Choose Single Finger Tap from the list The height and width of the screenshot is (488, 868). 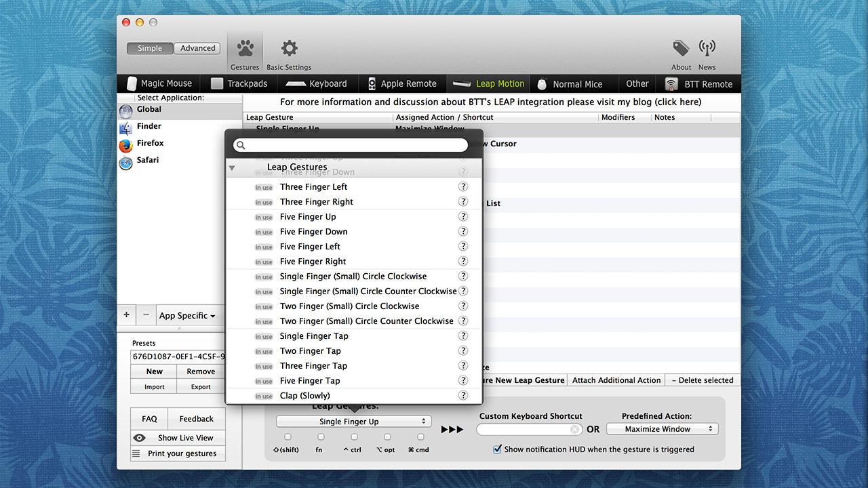pos(314,336)
